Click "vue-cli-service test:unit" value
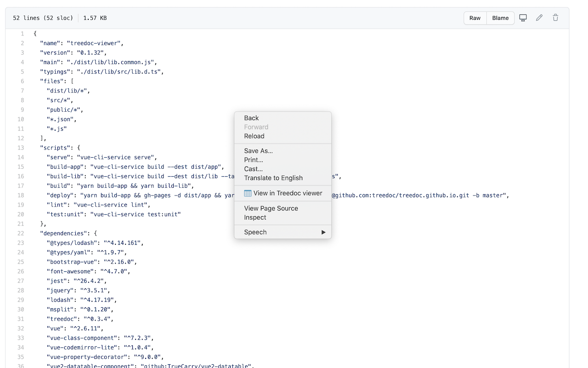The height and width of the screenshot is (368, 588). [x=135, y=214]
